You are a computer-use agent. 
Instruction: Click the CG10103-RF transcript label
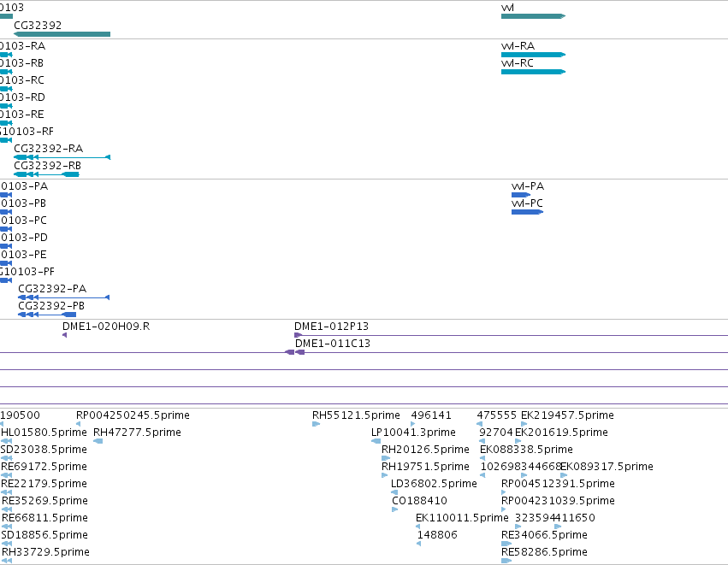click(27, 132)
